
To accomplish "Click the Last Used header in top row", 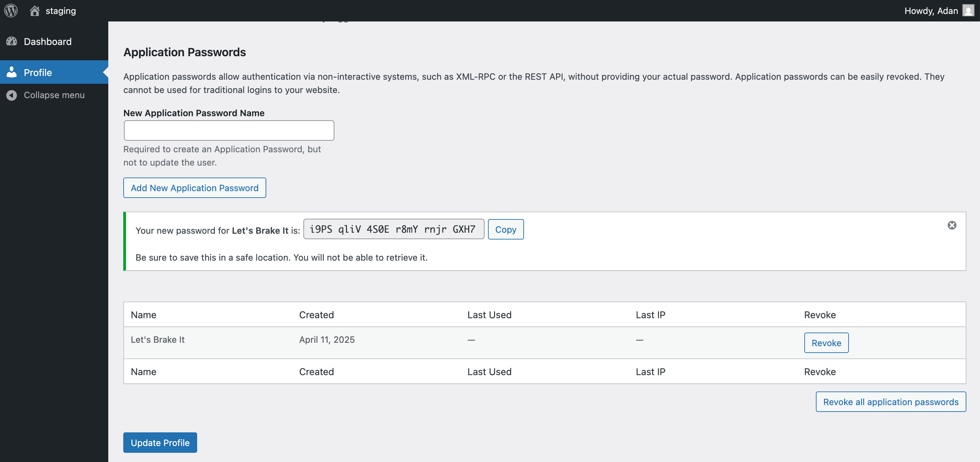I will 489,315.
